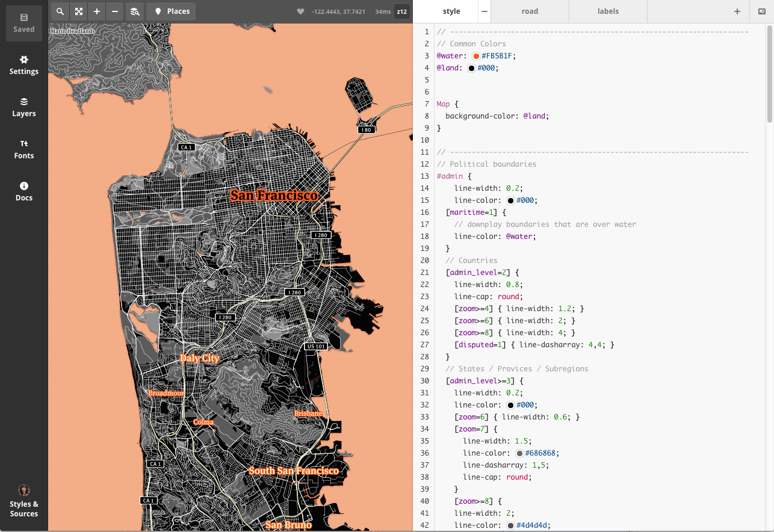Open project Settings
Viewport: 774px width, 532px height.
24,65
